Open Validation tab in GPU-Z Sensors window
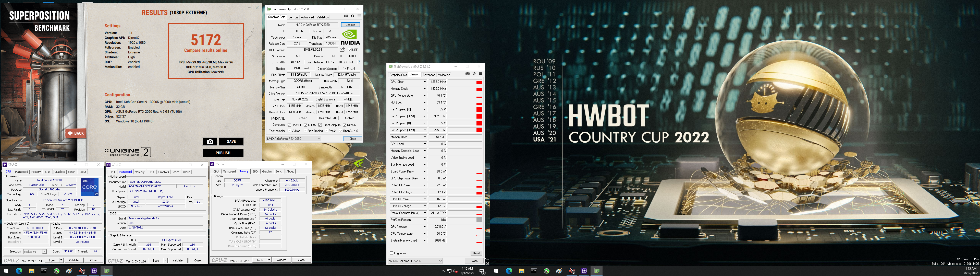Viewport: 980px width, 276px height. point(444,75)
